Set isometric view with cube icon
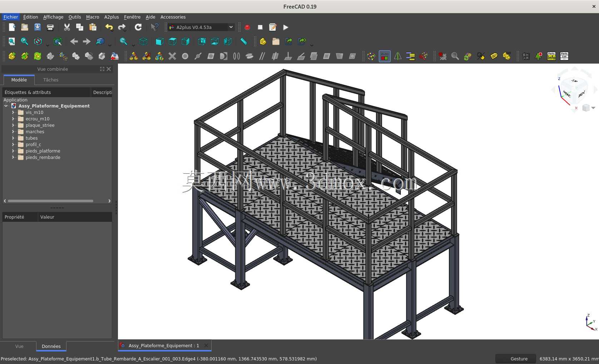Image resolution: width=599 pixels, height=364 pixels. [143, 41]
